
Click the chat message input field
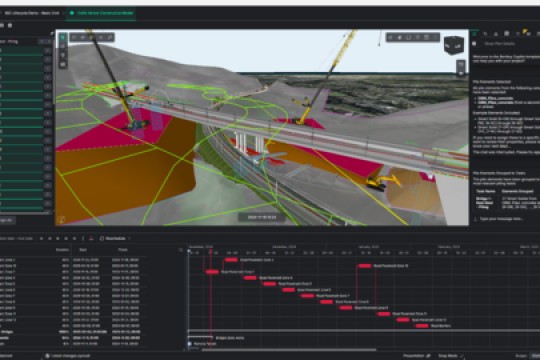point(505,219)
